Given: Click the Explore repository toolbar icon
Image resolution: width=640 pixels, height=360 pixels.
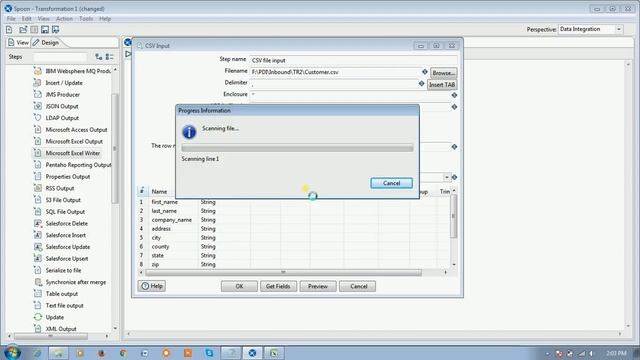Looking at the screenshot, I should point(34,29).
